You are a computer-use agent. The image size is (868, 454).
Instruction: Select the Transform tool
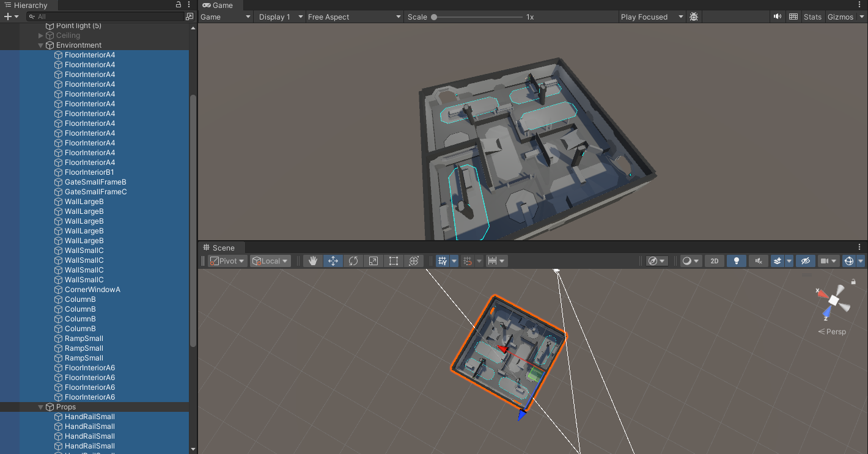(x=414, y=261)
